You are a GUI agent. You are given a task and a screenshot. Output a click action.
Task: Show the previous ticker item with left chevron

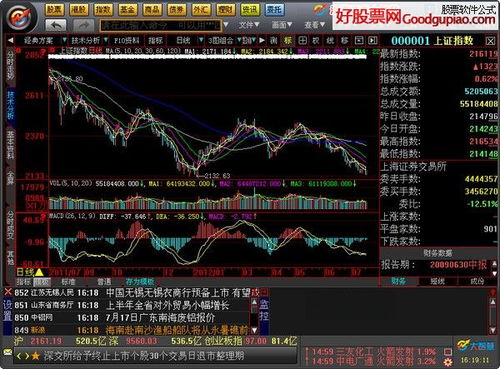(x=19, y=356)
